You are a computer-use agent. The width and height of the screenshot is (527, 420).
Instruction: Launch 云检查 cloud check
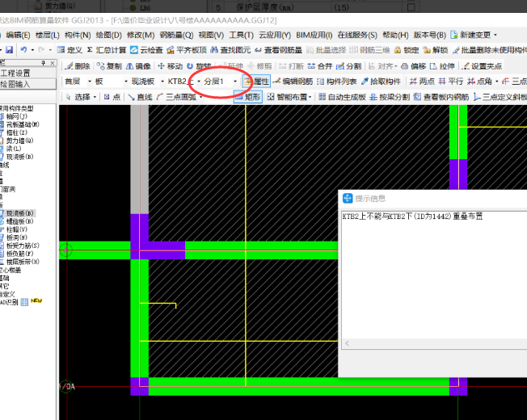146,50
